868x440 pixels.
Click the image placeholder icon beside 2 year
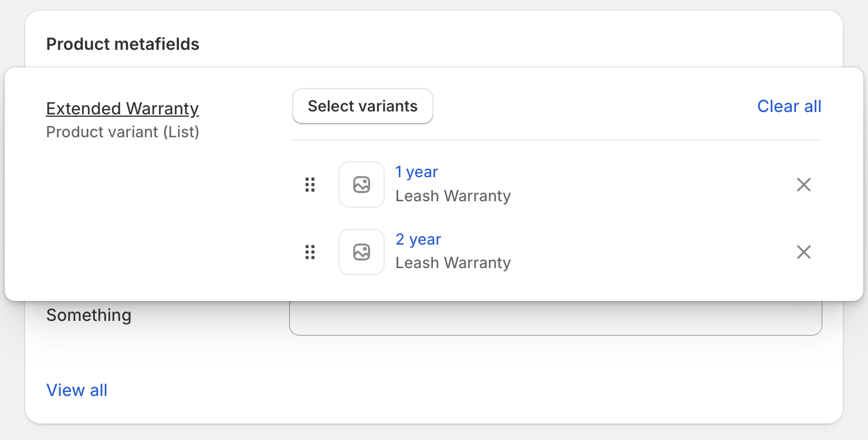click(x=361, y=252)
